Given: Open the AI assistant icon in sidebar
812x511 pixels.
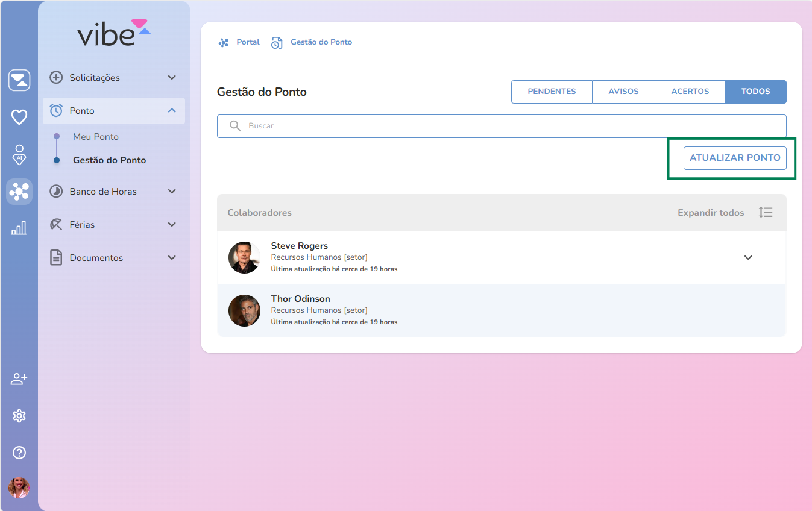Looking at the screenshot, I should 19,155.
